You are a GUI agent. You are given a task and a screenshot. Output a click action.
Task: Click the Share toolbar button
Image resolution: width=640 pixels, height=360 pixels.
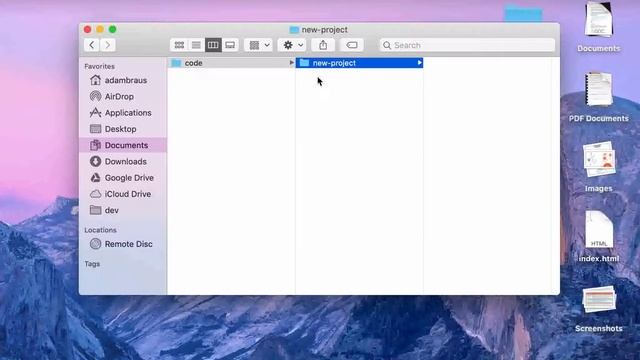(323, 45)
